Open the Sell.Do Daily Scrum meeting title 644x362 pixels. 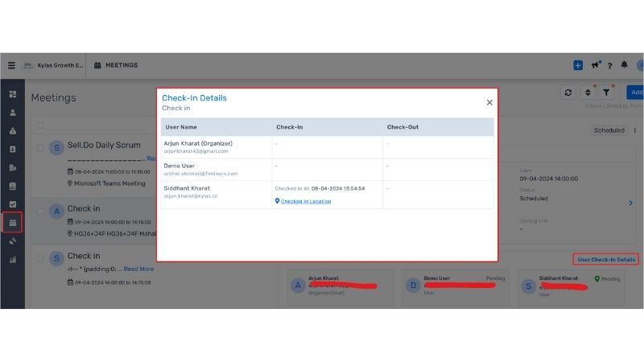[x=104, y=145]
